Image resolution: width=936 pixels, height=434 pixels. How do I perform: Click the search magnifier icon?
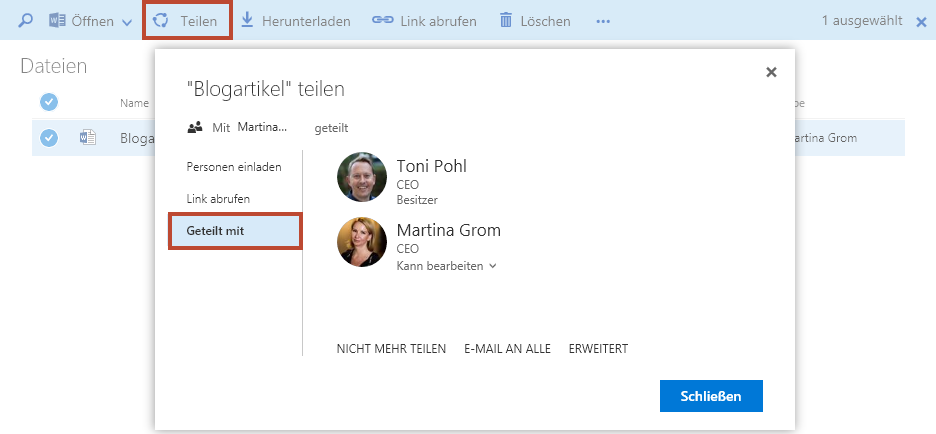[26, 21]
